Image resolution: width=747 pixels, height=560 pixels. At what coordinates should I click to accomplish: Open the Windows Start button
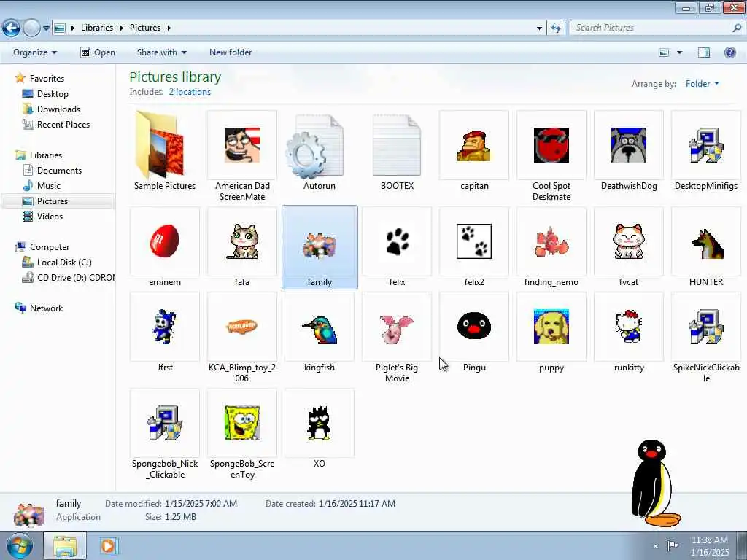(20, 545)
